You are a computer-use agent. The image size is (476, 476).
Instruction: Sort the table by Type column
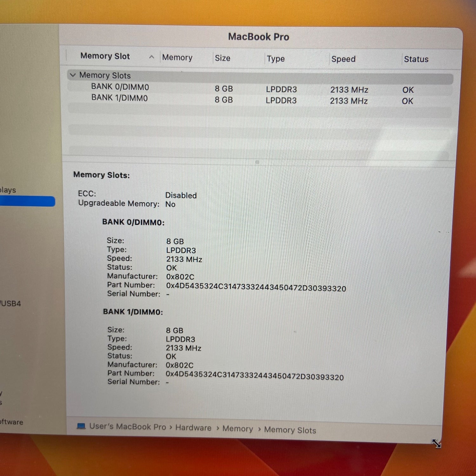pyautogui.click(x=275, y=59)
